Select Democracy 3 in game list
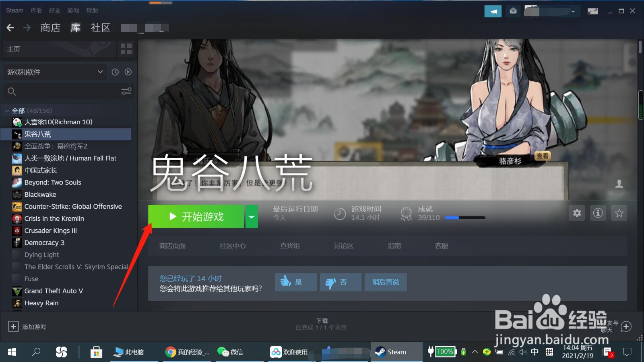Screen dimensions: 644x362 pyautogui.click(x=44, y=243)
